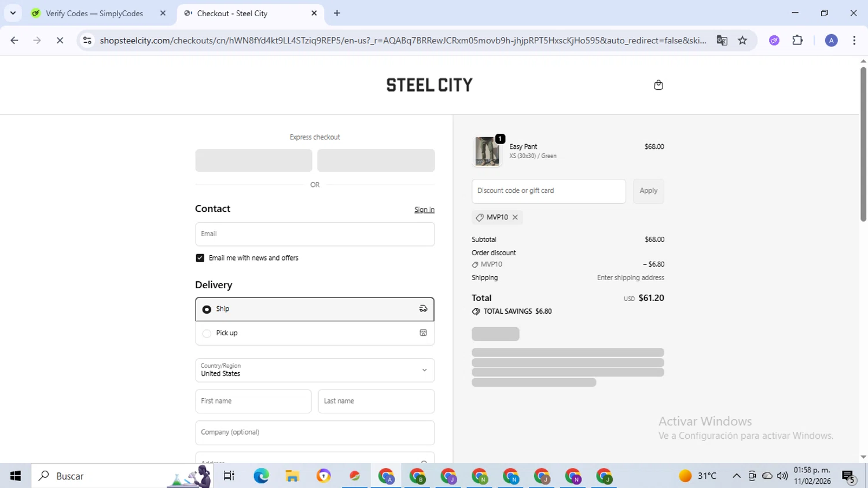
Task: Click the Pick up store icon
Action: [423, 333]
